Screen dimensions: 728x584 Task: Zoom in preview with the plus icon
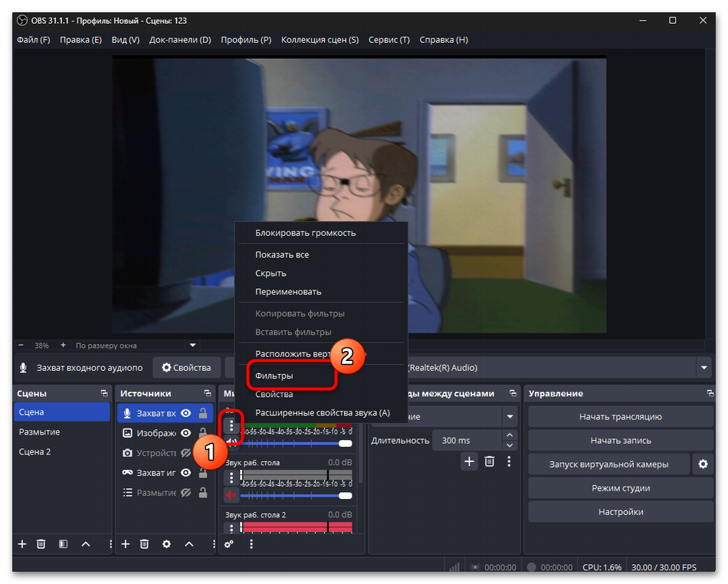pyautogui.click(x=63, y=345)
